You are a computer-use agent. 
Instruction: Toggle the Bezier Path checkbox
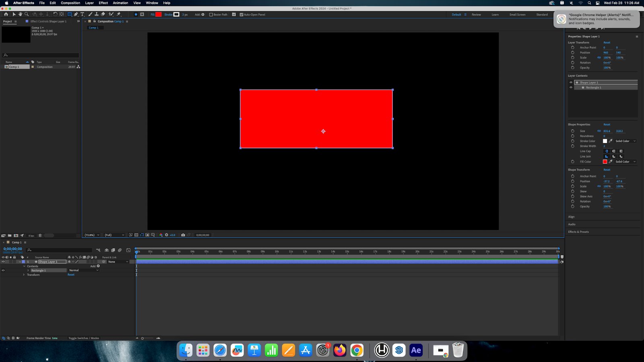click(211, 14)
